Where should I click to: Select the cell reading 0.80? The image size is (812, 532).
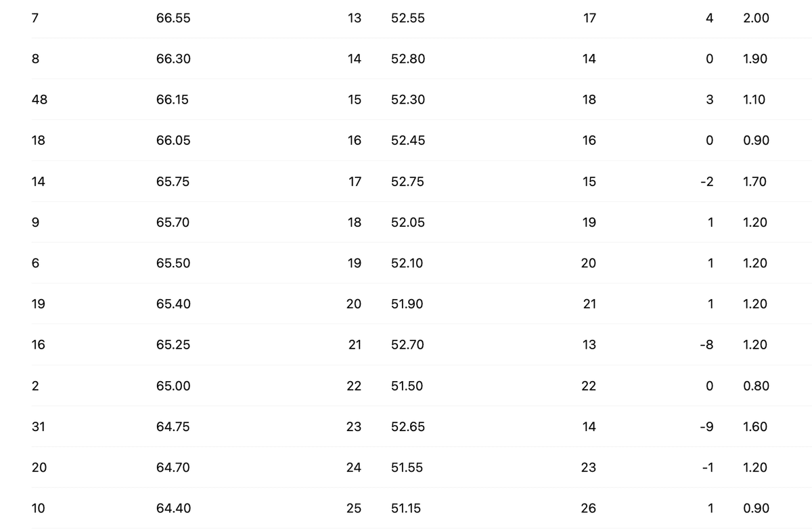pyautogui.click(x=755, y=386)
